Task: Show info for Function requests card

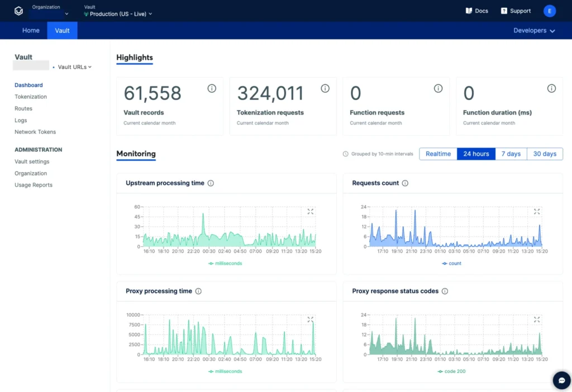Action: click(438, 88)
